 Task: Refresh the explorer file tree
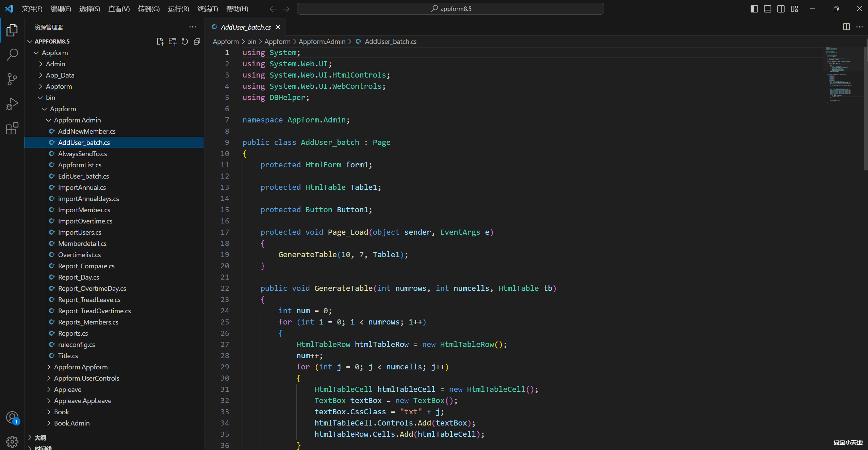[x=185, y=41]
